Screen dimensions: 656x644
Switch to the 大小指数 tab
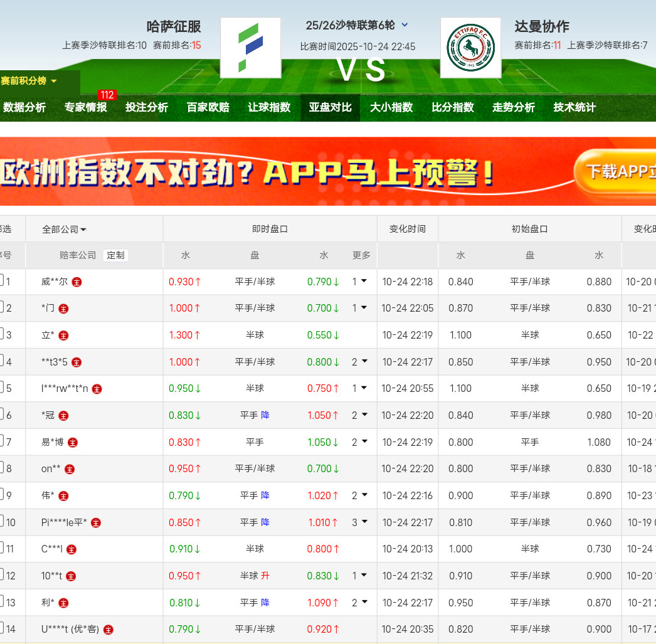click(391, 107)
